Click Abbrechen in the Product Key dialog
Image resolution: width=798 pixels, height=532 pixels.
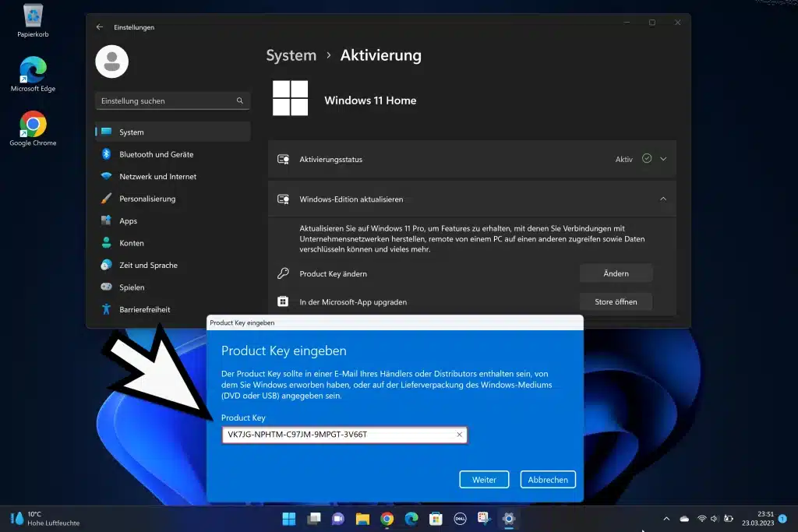click(548, 480)
